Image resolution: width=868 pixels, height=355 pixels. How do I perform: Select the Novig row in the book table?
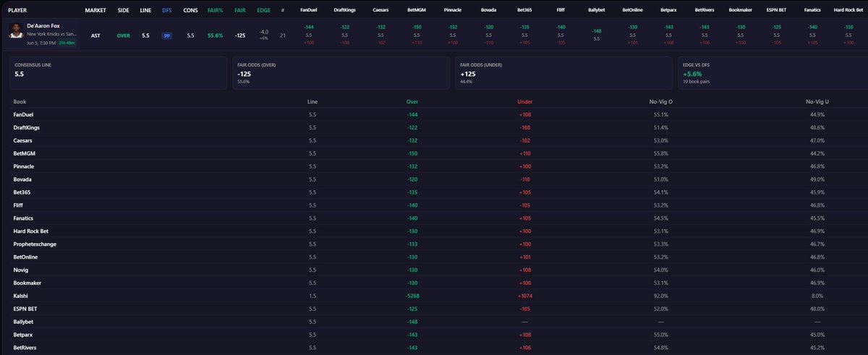click(434, 269)
